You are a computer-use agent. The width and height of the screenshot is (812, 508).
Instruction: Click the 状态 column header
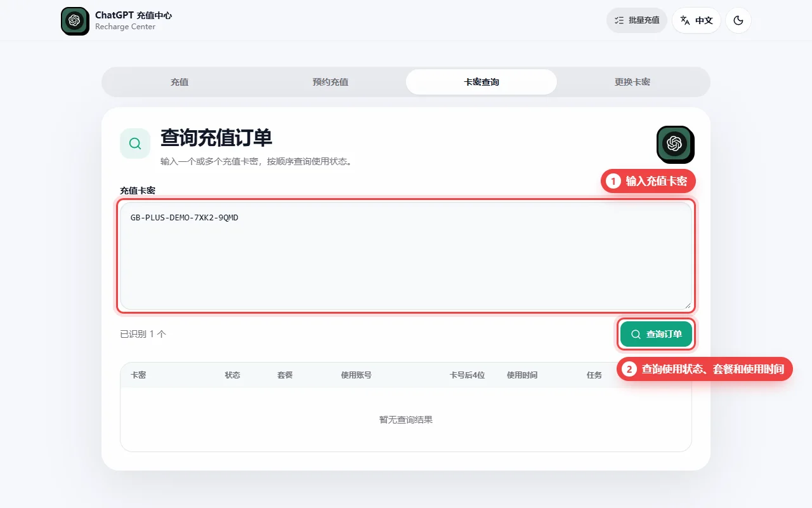click(x=232, y=375)
